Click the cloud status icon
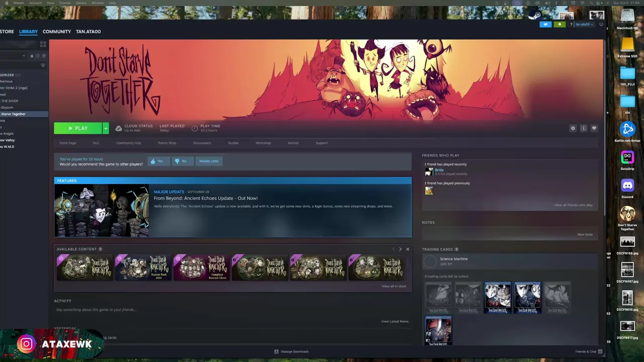 coord(119,128)
